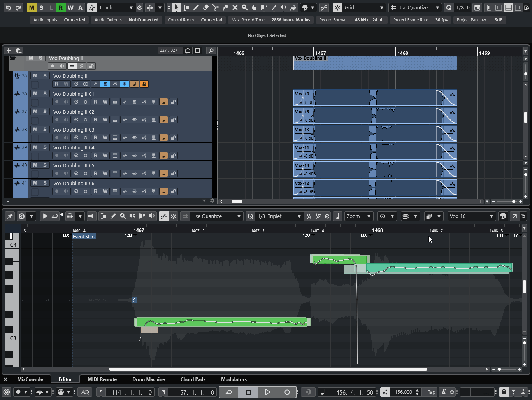532x400 pixels.
Task: Solo the Vox Doubling II 05 track
Action: (x=45, y=165)
